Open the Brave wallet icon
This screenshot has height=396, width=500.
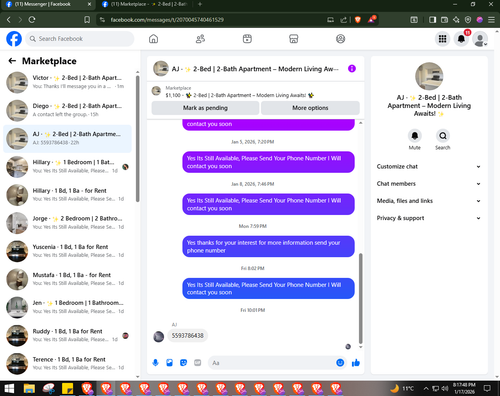point(444,20)
